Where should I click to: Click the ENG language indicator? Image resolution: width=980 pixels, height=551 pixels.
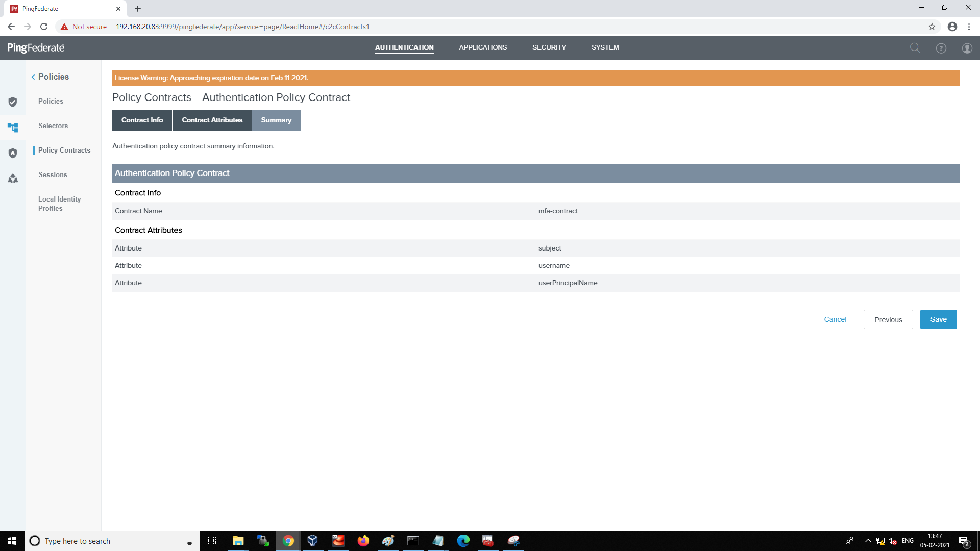click(x=908, y=541)
